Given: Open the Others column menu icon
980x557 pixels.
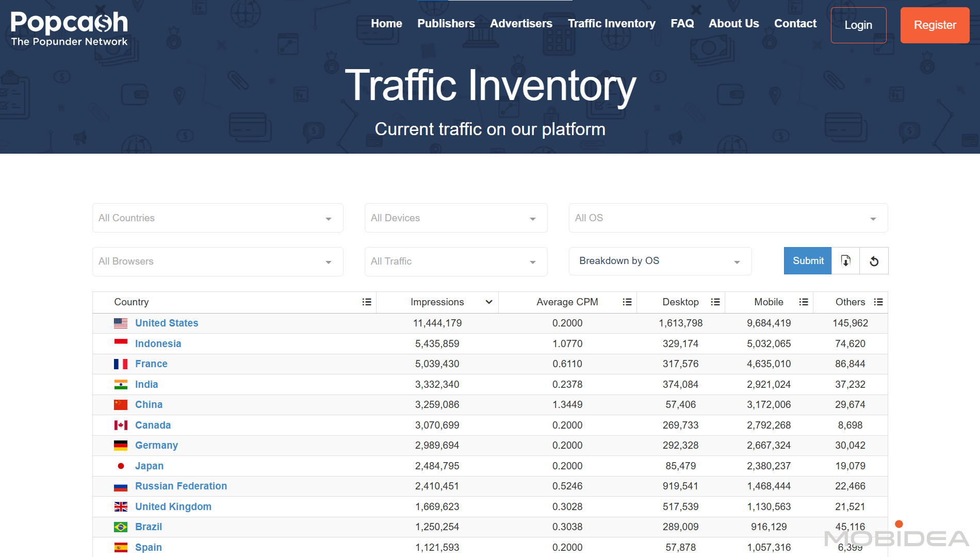Looking at the screenshot, I should 878,302.
